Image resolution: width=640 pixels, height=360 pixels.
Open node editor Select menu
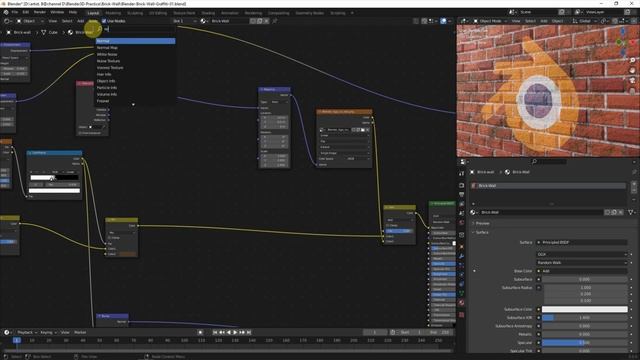(x=67, y=21)
